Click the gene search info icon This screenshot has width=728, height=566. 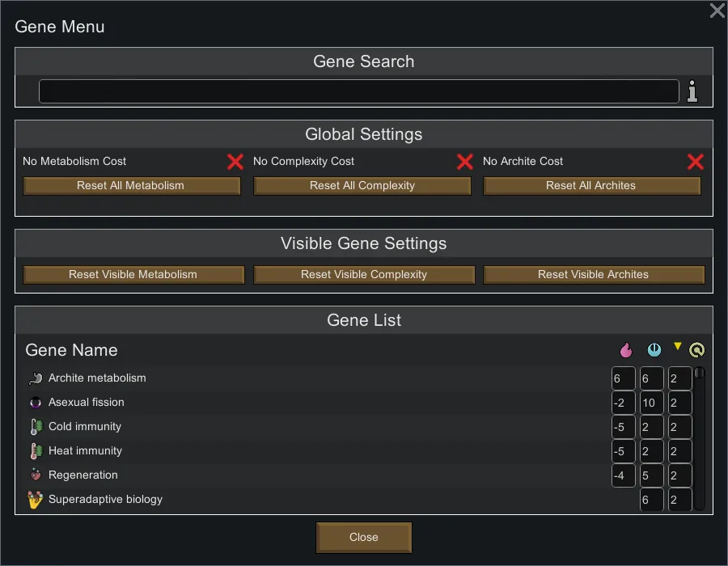692,91
